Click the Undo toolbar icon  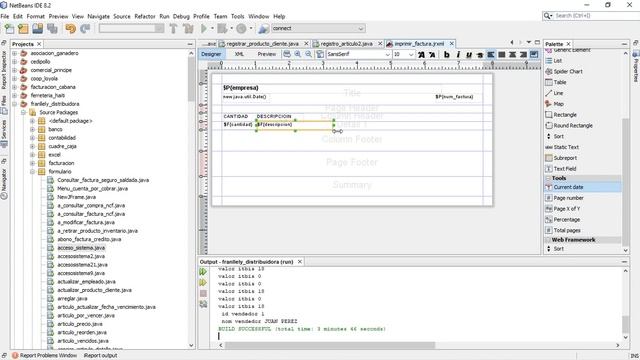click(x=71, y=29)
